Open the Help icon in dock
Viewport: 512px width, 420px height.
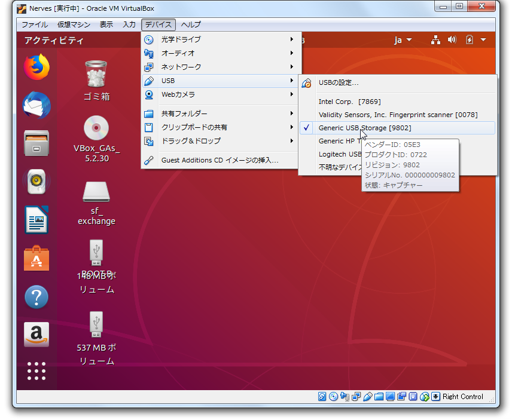[x=36, y=297]
